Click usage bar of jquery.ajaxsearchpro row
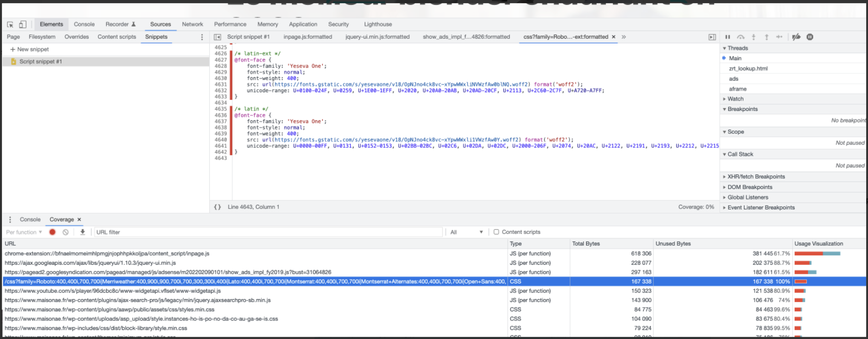The height and width of the screenshot is (339, 868). pos(800,300)
